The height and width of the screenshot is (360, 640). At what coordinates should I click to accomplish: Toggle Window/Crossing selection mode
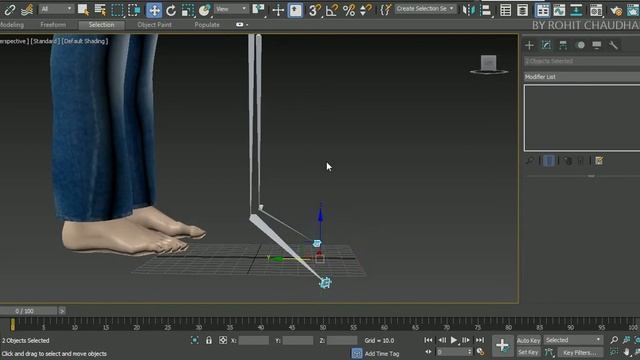coord(134,10)
